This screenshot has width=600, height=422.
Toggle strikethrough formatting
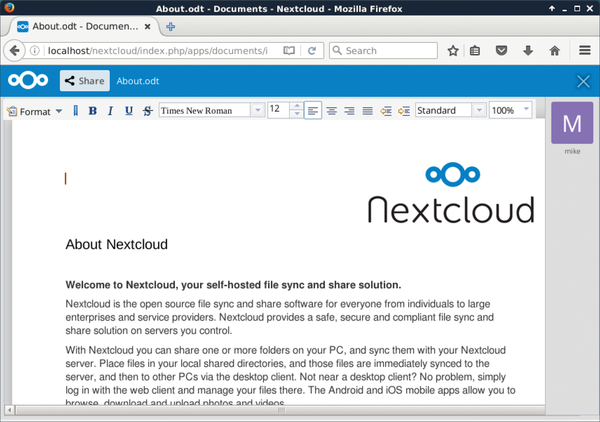(x=147, y=111)
